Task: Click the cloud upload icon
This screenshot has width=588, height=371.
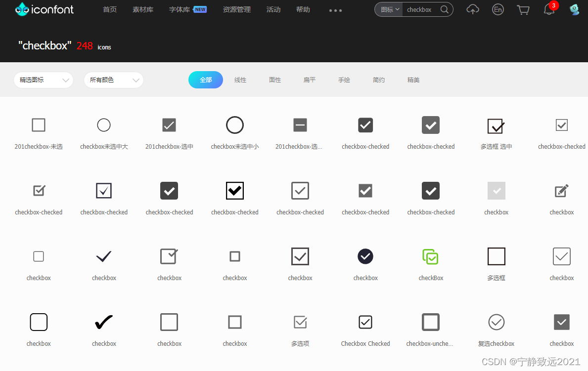Action: tap(472, 9)
